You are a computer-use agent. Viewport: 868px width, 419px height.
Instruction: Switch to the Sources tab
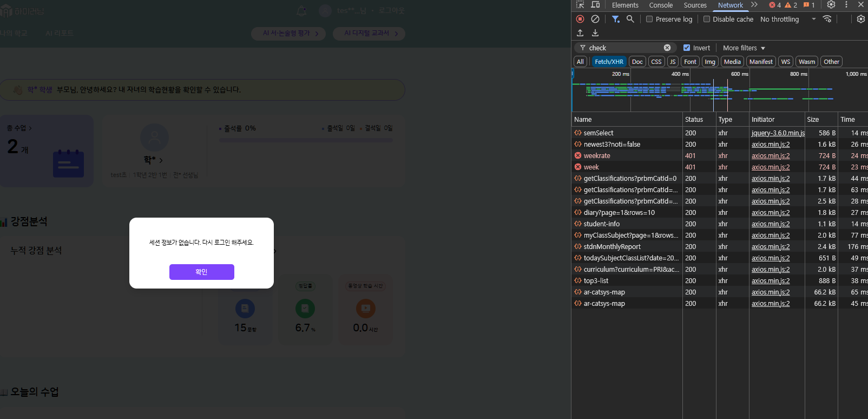click(x=695, y=5)
